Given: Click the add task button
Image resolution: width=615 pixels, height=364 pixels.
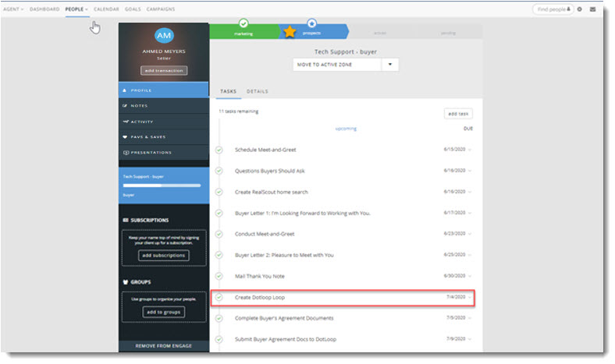Looking at the screenshot, I should point(458,114).
